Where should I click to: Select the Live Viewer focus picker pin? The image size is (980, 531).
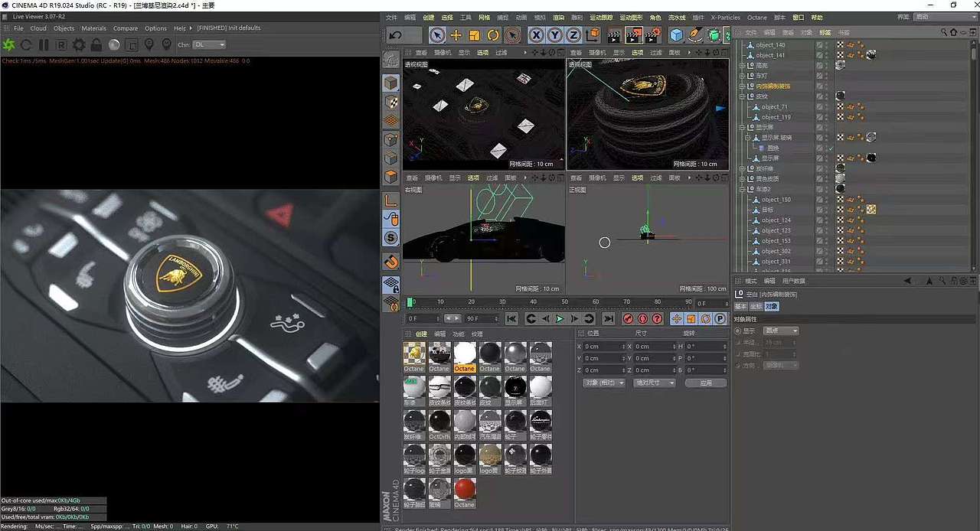pos(149,45)
